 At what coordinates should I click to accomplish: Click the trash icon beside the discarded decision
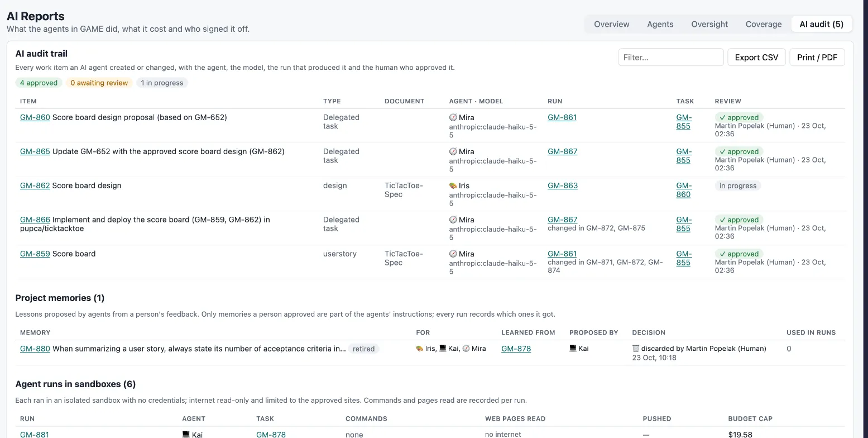(x=635, y=349)
